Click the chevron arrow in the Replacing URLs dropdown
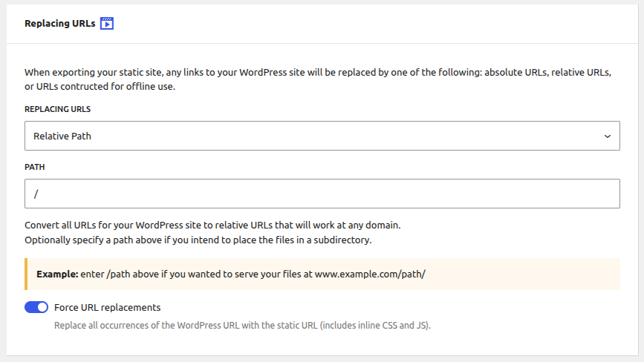Image resolution: width=644 pixels, height=362 pixels. (607, 136)
